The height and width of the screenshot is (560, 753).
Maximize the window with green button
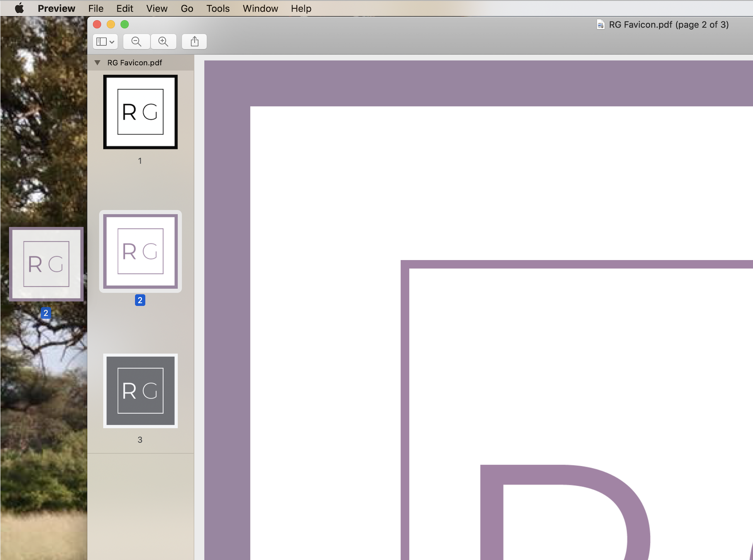point(124,24)
